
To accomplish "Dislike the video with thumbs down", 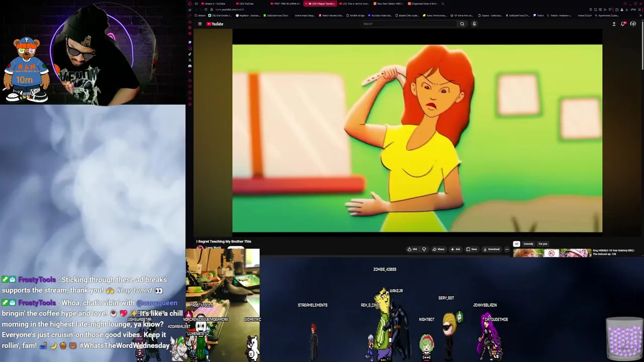I will (424, 249).
